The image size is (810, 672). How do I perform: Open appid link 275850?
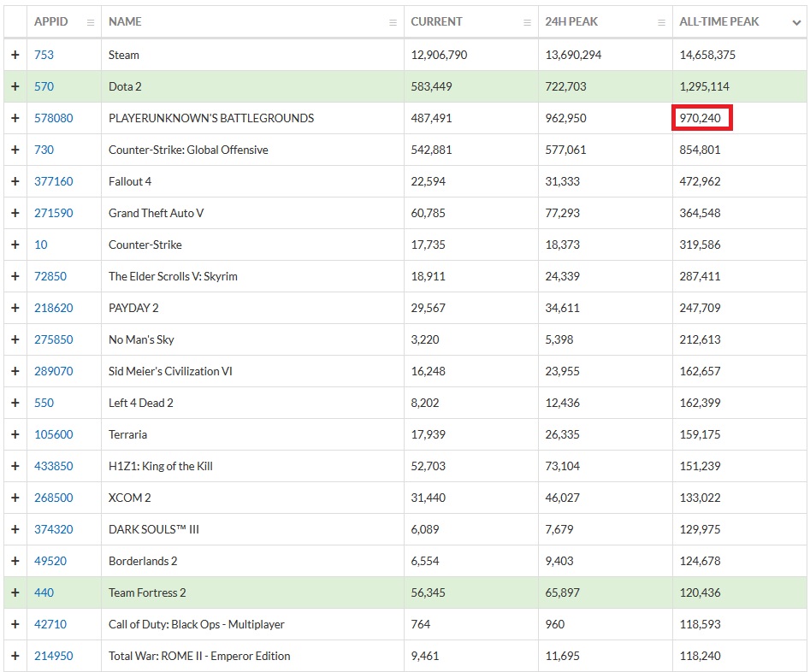coord(54,339)
